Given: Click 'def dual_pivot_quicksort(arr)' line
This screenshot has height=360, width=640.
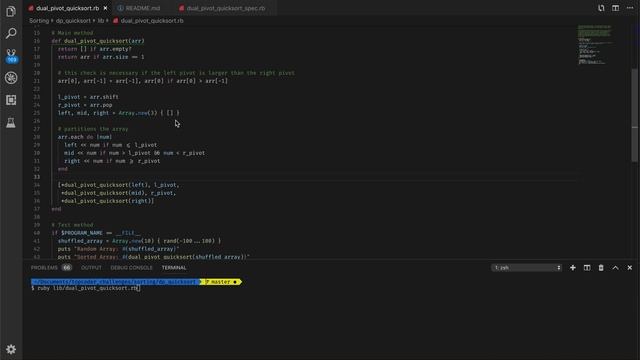Looking at the screenshot, I should [98, 41].
